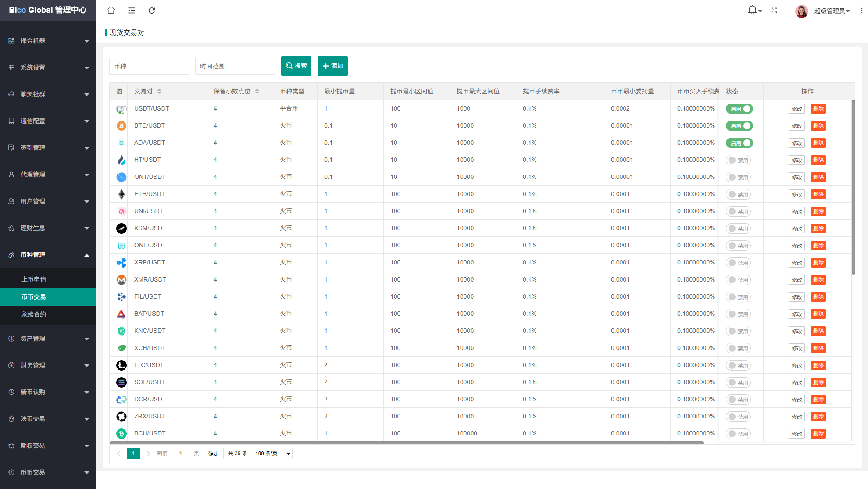
Task: Enable the ETH/USDT status toggle
Action: coord(738,194)
